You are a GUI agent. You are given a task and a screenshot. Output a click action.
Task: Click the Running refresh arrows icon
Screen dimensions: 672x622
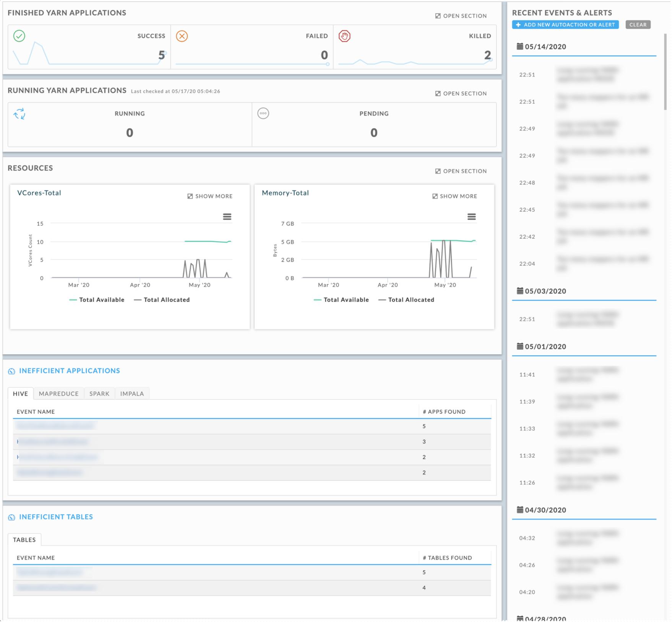coord(19,114)
